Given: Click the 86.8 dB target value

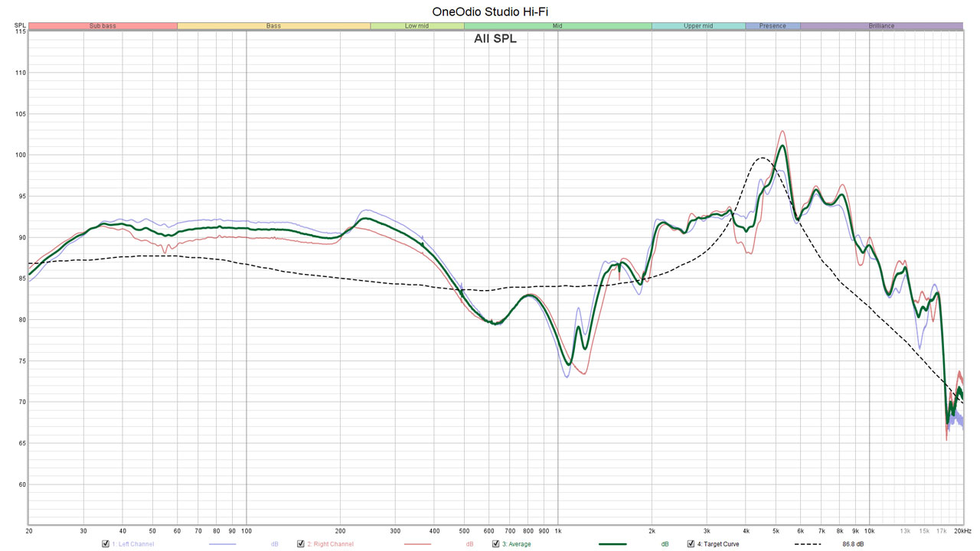Looking at the screenshot, I should pyautogui.click(x=853, y=544).
